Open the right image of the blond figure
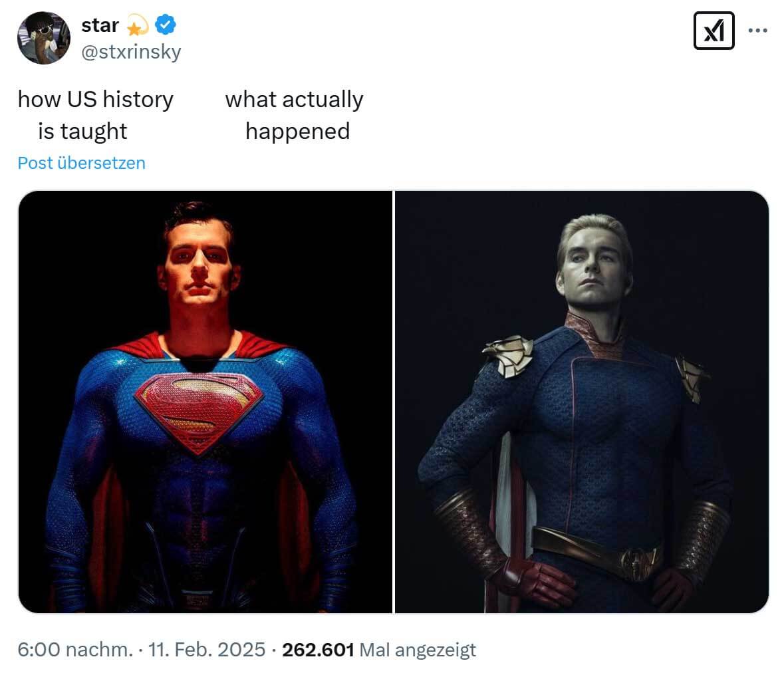The height and width of the screenshot is (673, 784). pos(581,402)
